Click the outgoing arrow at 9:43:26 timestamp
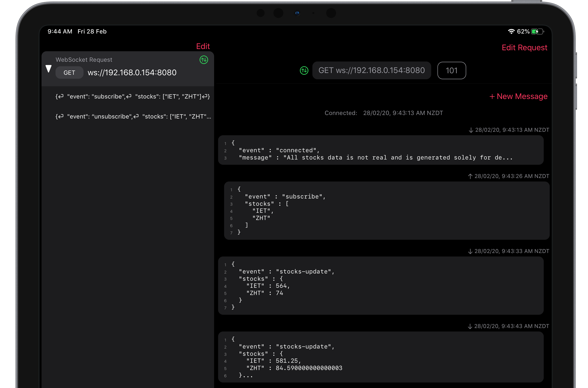This screenshot has height=388, width=588. tap(470, 176)
